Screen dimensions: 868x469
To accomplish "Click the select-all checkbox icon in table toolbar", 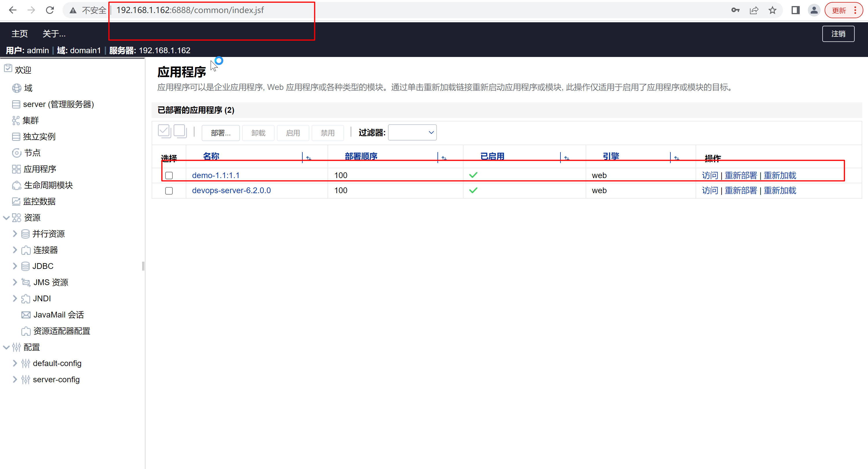I will pos(164,131).
